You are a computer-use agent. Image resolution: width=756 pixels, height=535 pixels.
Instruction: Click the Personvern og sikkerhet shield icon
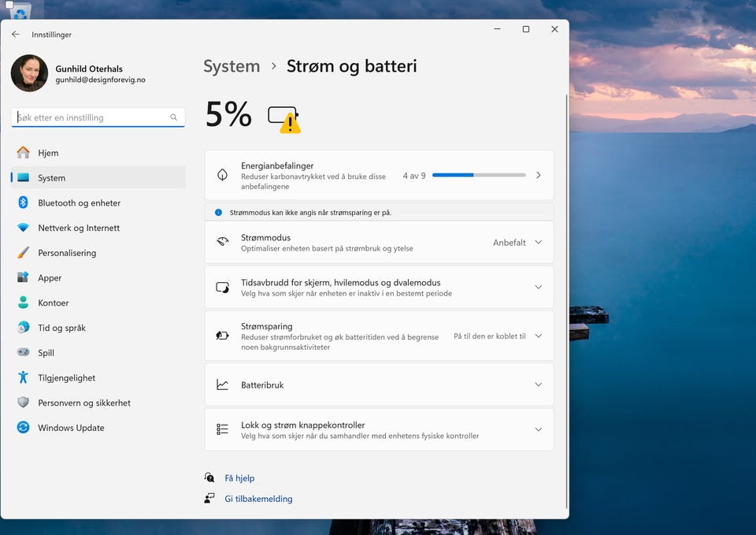[x=23, y=403]
